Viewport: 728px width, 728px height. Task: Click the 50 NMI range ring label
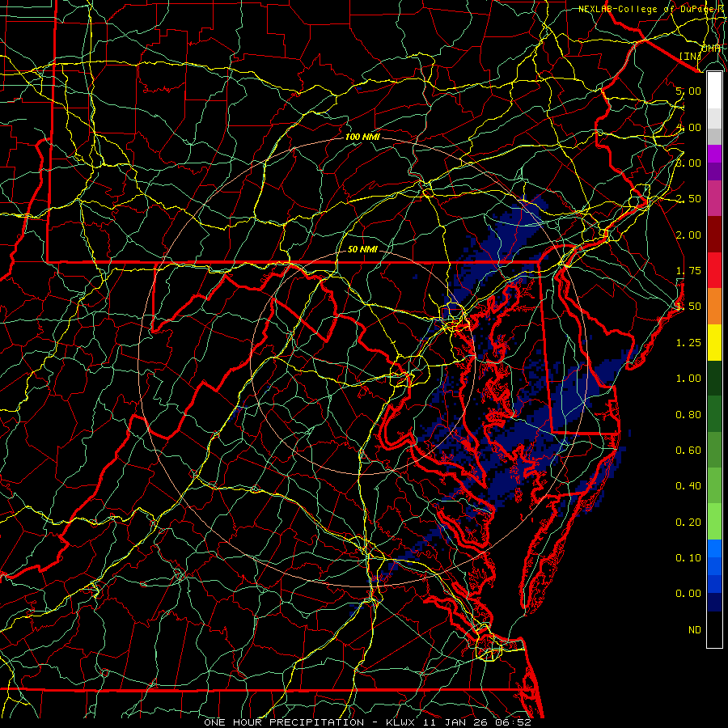coord(362,249)
